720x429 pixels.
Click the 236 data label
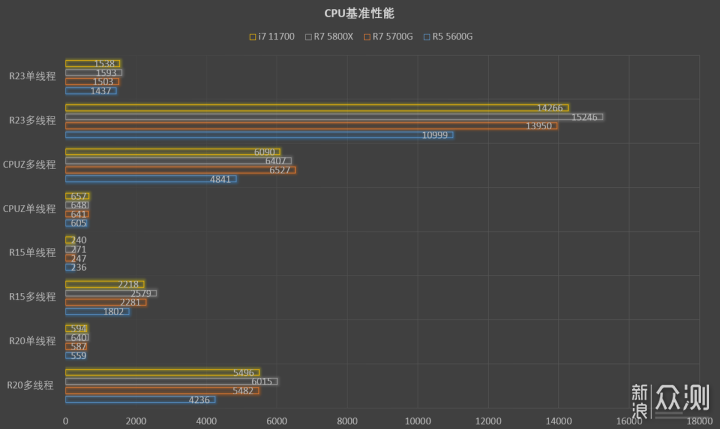(79, 267)
